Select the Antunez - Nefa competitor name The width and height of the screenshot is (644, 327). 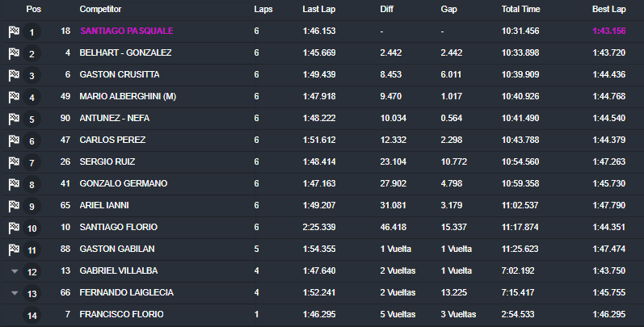click(114, 119)
